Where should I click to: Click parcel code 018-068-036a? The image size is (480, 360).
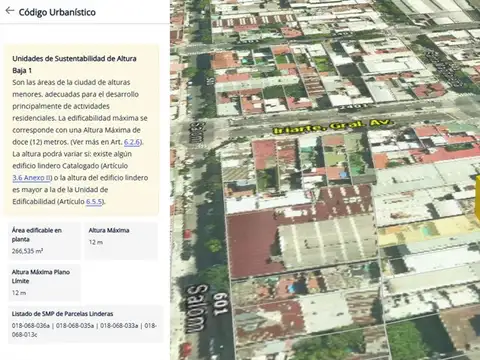[x=31, y=326]
